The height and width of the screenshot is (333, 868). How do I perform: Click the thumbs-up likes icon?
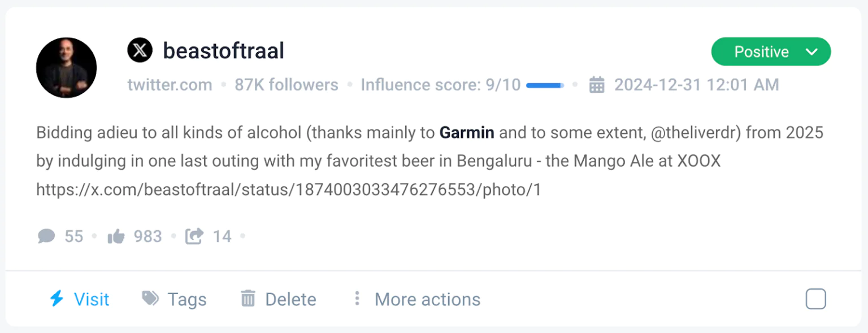point(116,236)
